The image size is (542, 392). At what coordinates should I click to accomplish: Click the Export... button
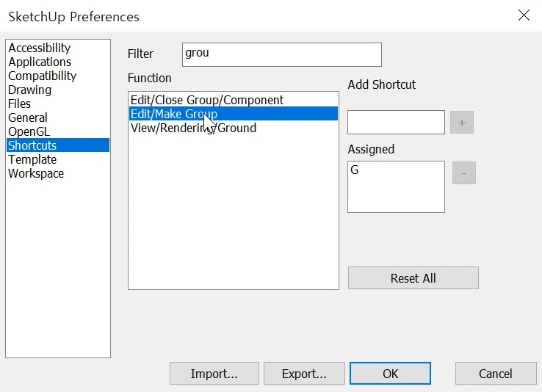[304, 374]
